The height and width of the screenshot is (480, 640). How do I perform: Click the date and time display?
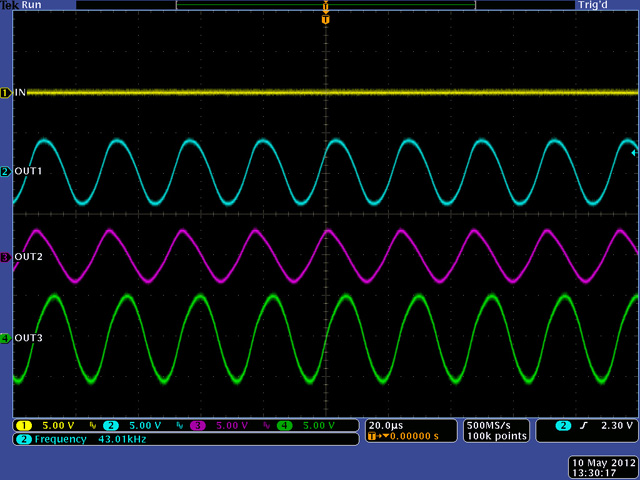[x=602, y=466]
